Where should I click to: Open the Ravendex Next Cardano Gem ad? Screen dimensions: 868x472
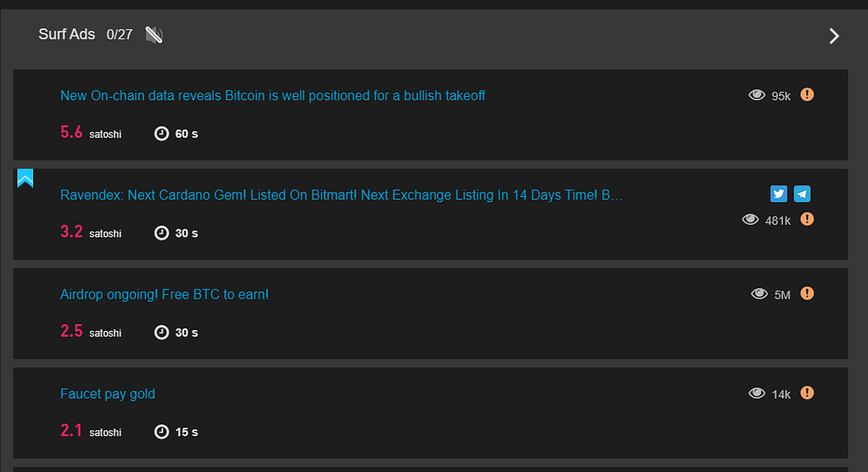click(341, 195)
